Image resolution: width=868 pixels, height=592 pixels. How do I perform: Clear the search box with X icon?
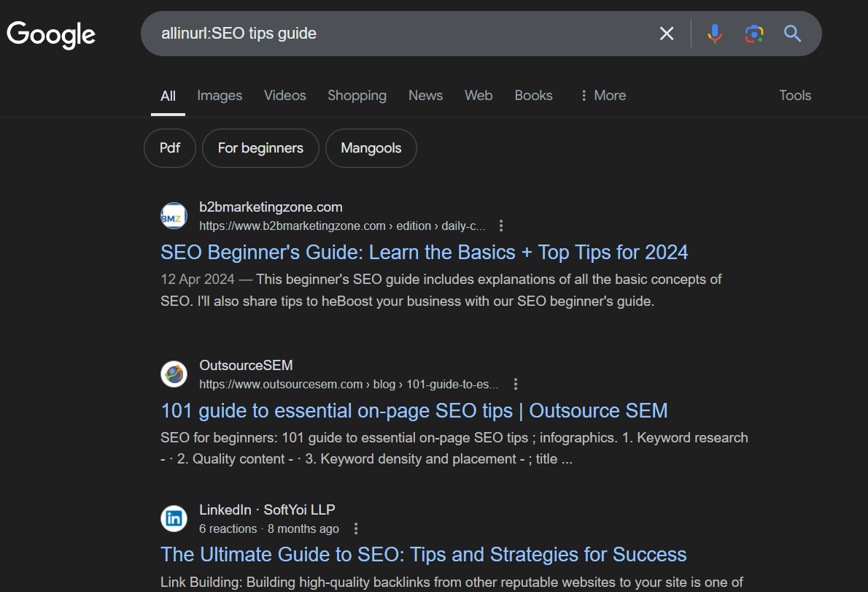[667, 34]
